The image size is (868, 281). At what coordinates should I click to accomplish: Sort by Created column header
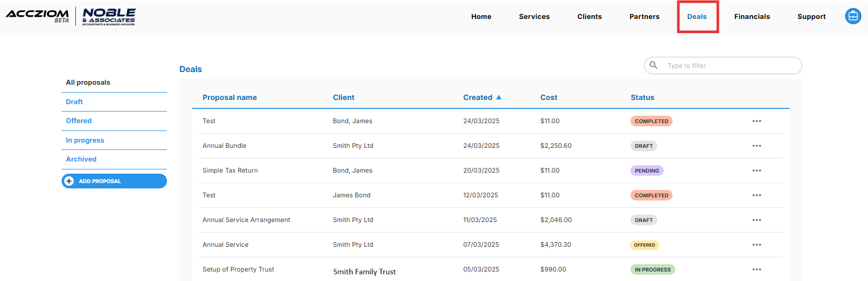tap(478, 97)
